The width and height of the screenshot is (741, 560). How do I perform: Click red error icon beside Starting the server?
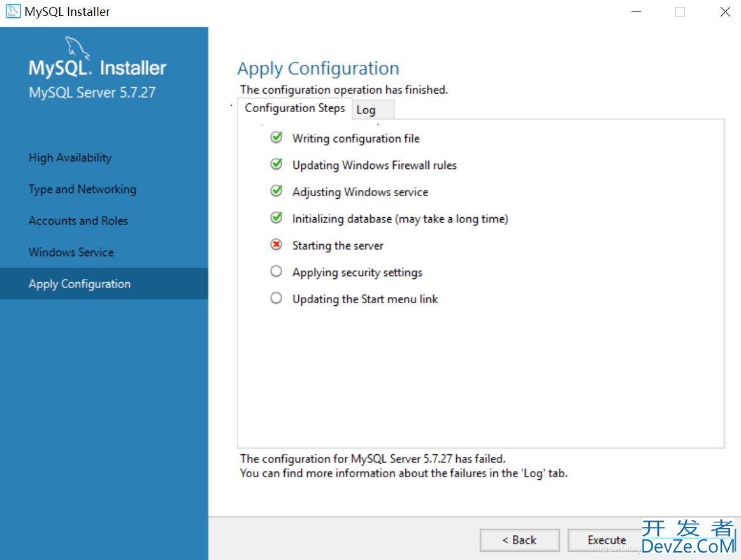click(x=276, y=245)
